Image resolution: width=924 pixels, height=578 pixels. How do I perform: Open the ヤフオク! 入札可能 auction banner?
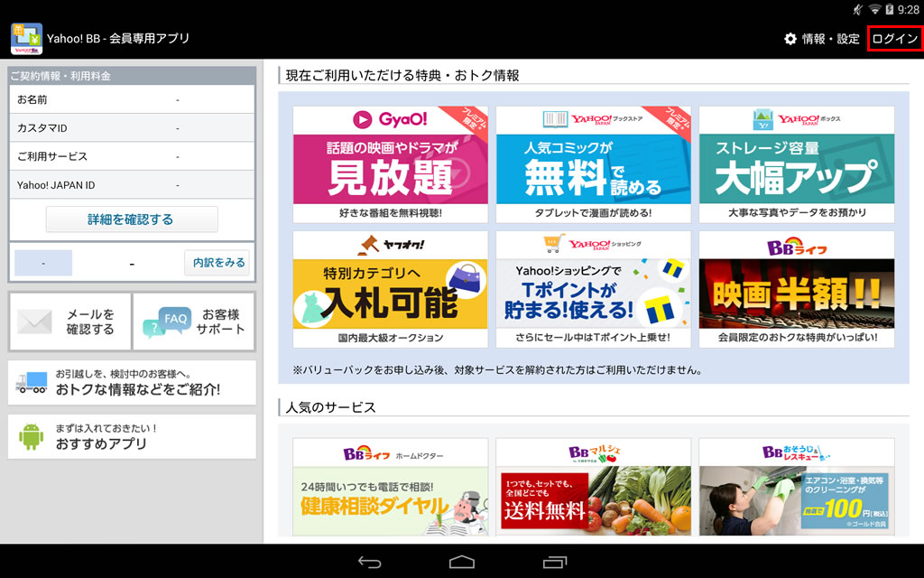[390, 289]
